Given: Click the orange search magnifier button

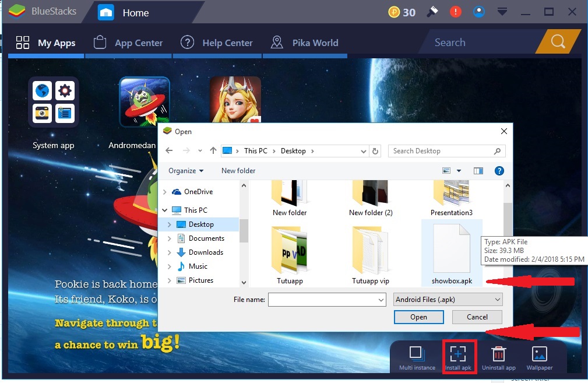Looking at the screenshot, I should (558, 41).
